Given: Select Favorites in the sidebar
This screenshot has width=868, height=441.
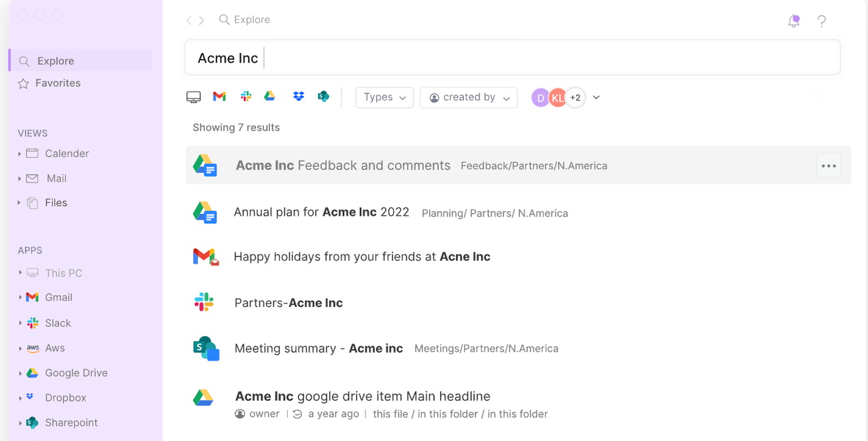Looking at the screenshot, I should pyautogui.click(x=58, y=83).
